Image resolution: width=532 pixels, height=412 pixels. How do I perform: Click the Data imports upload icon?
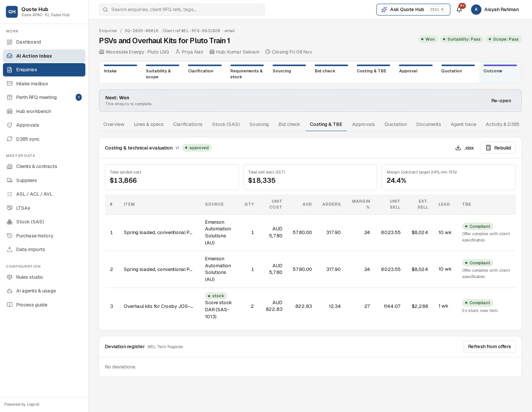coord(10,249)
